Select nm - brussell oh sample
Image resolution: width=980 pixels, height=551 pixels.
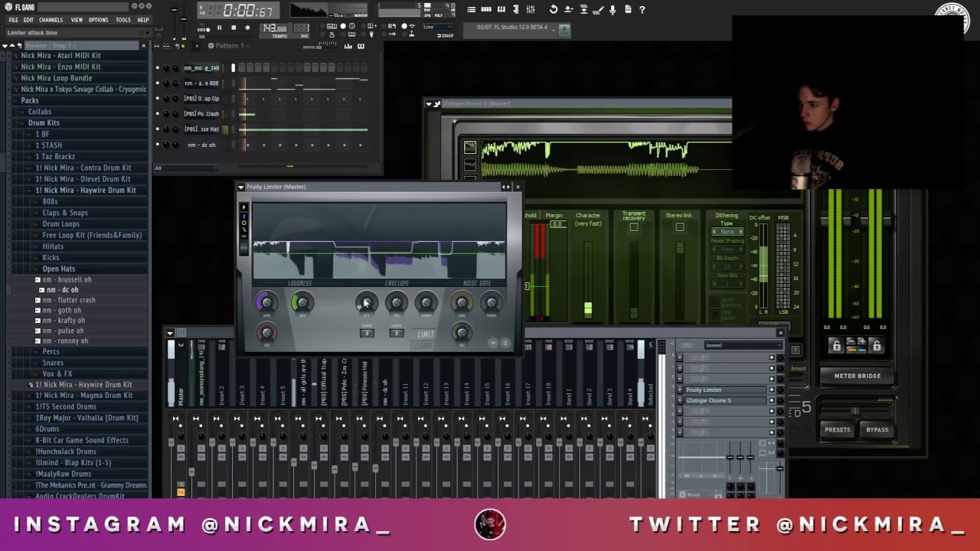[x=67, y=279]
